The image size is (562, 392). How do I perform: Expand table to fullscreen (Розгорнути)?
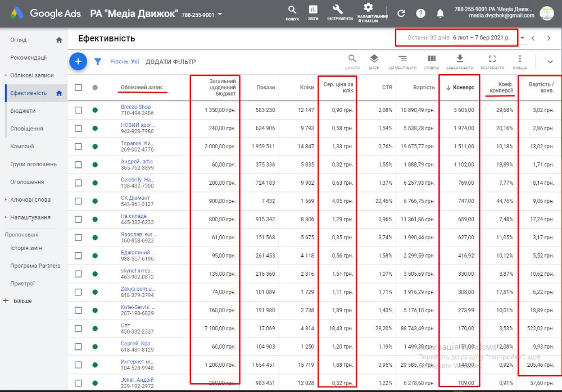(492, 58)
